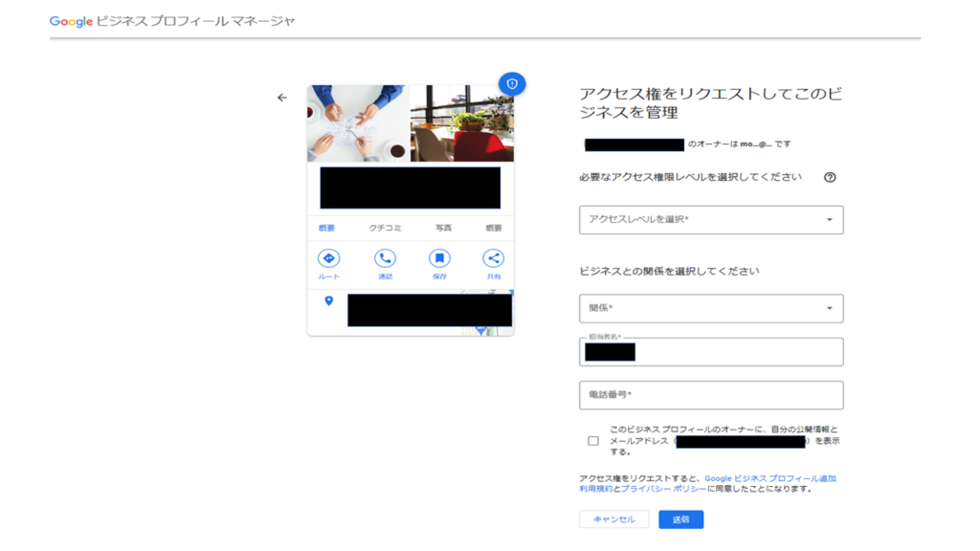Open the プライバシー ポリシー link

(x=663, y=489)
